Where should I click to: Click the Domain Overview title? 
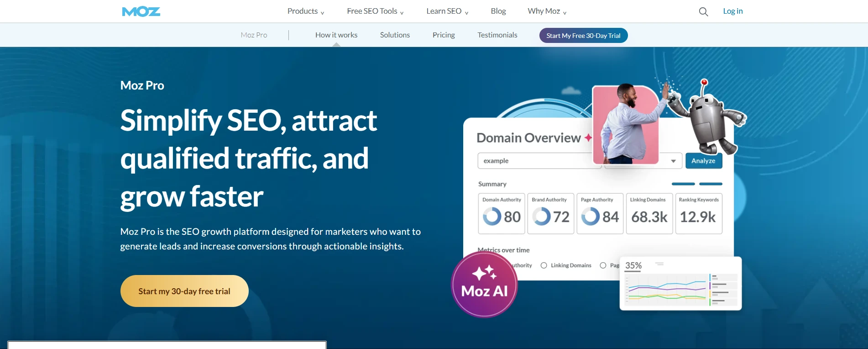click(528, 137)
